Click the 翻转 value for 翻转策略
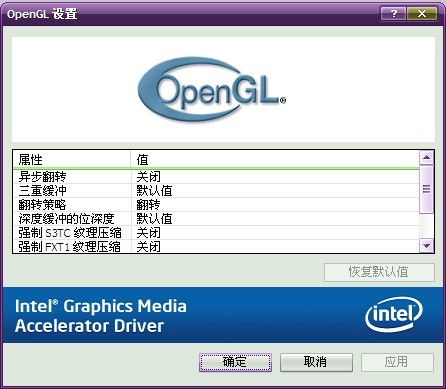Screen dimensions: 446x389 [x=149, y=205]
